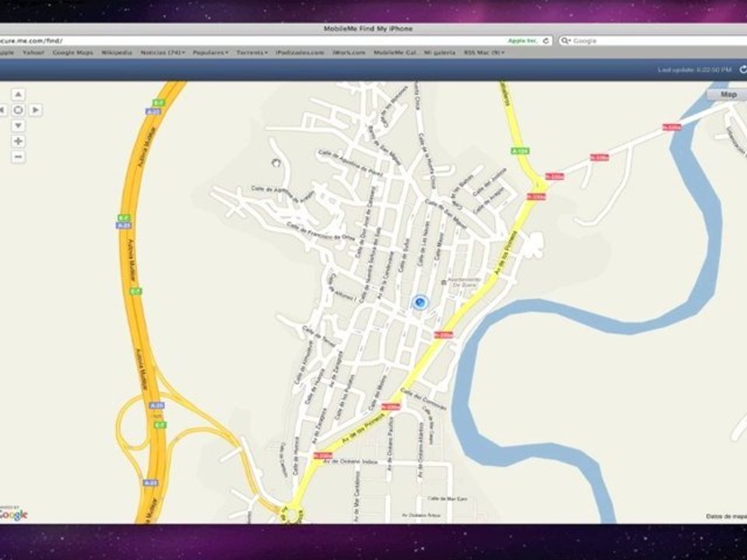Open the Yahoo! bookmark
This screenshot has height=560, width=747.
pyautogui.click(x=33, y=52)
